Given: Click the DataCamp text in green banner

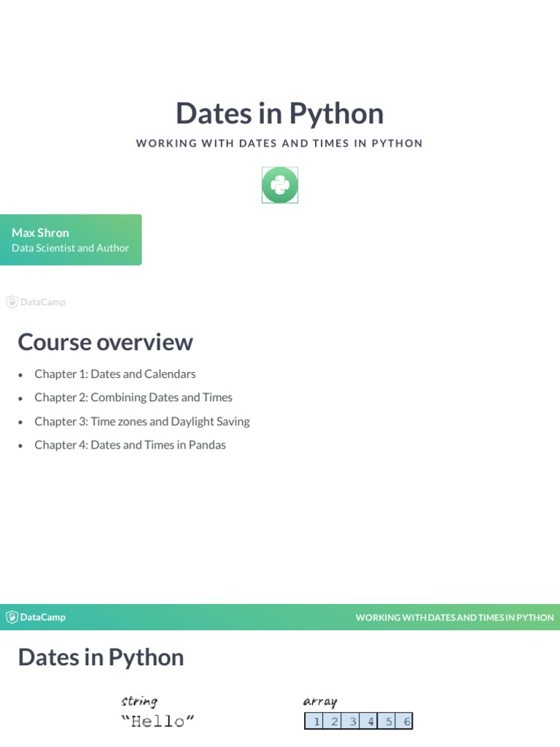Looking at the screenshot, I should click(x=43, y=617).
